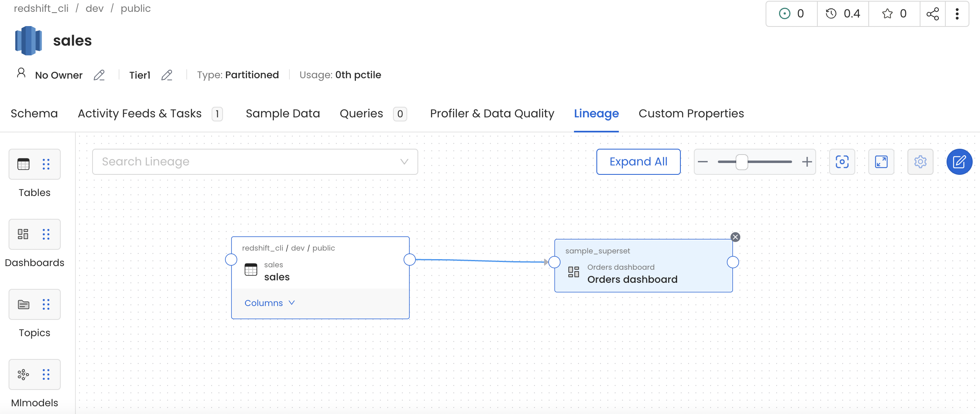
Task: Open the lineage settings gear
Action: (x=920, y=162)
